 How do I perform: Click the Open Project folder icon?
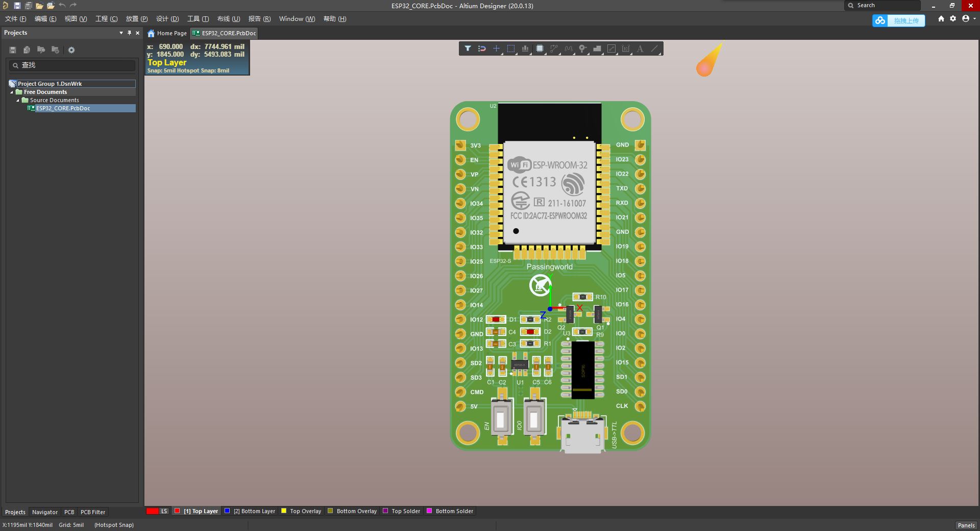51,6
